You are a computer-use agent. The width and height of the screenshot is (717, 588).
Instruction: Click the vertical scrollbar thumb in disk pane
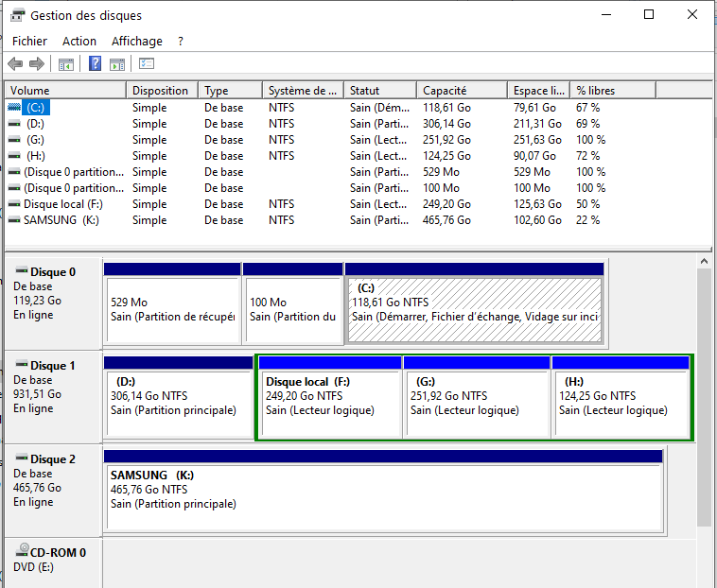point(704,397)
